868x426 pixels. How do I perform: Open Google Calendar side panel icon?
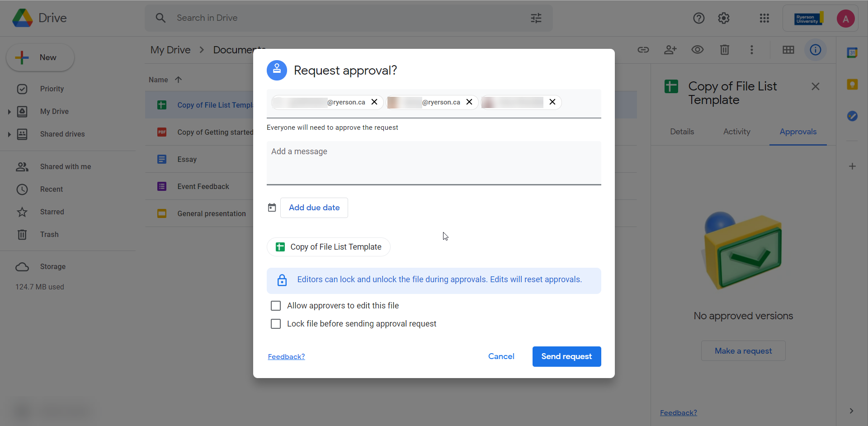(x=852, y=53)
